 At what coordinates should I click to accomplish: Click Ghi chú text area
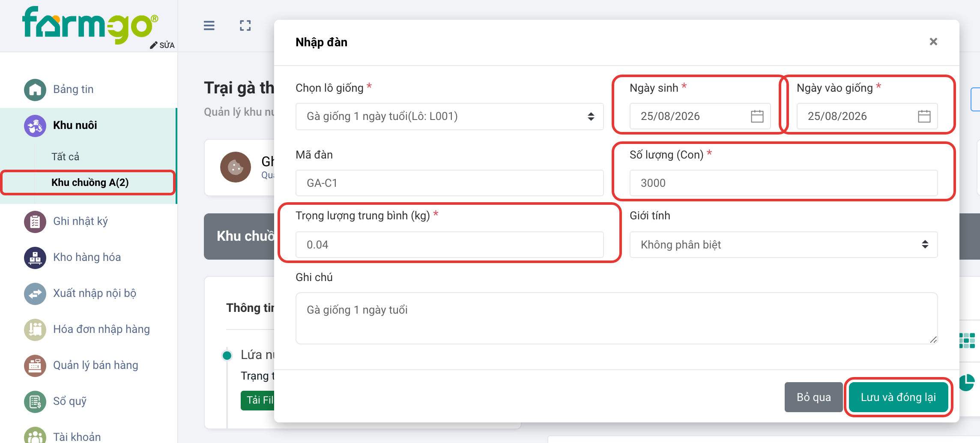point(616,318)
